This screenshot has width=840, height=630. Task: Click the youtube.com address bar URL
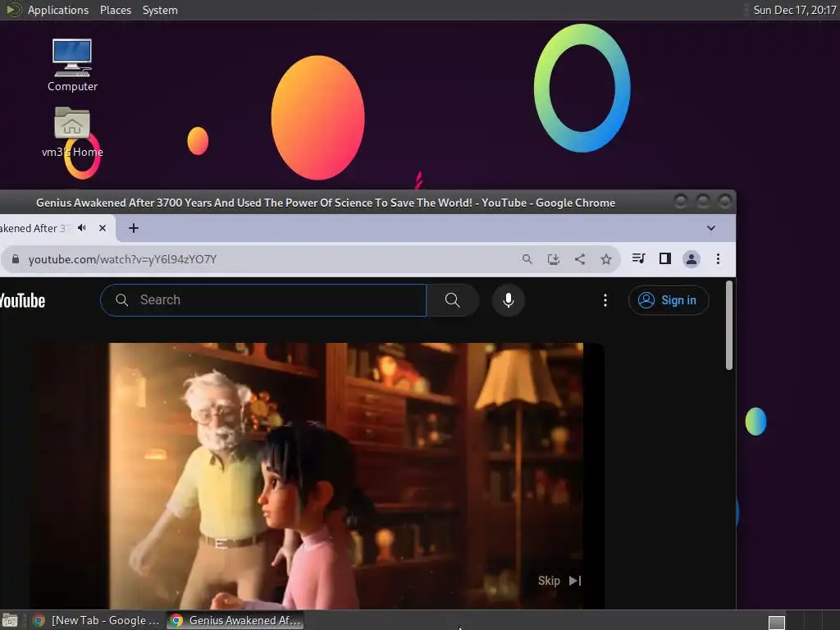pyautogui.click(x=122, y=259)
